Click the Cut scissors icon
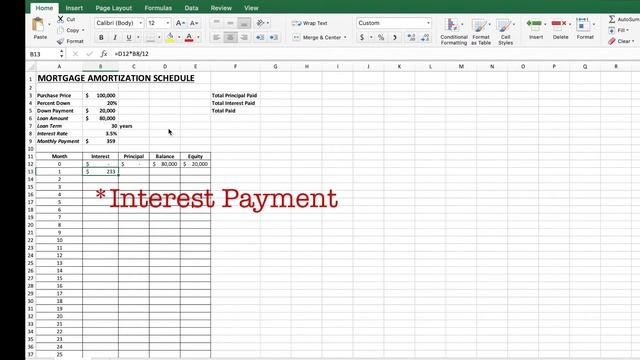 point(60,19)
